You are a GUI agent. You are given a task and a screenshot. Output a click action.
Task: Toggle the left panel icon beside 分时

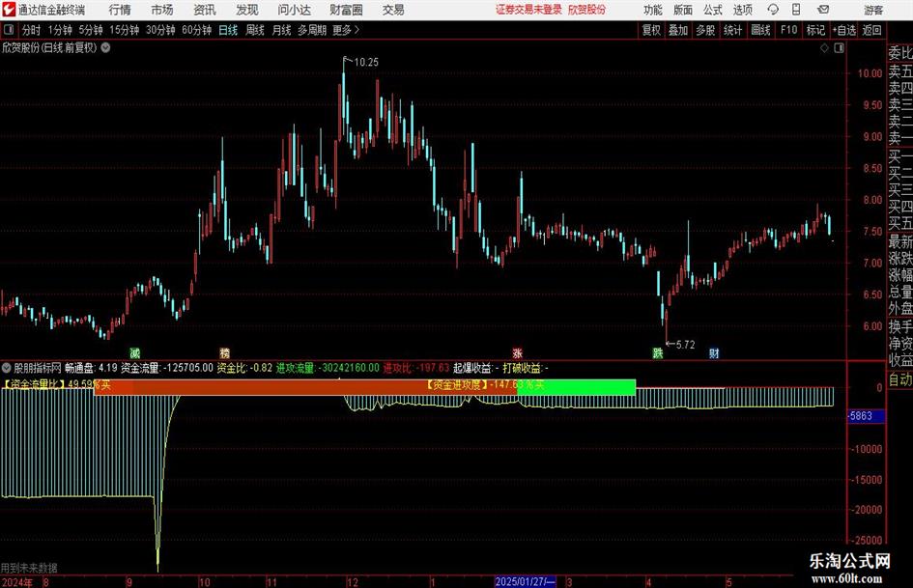(x=9, y=30)
